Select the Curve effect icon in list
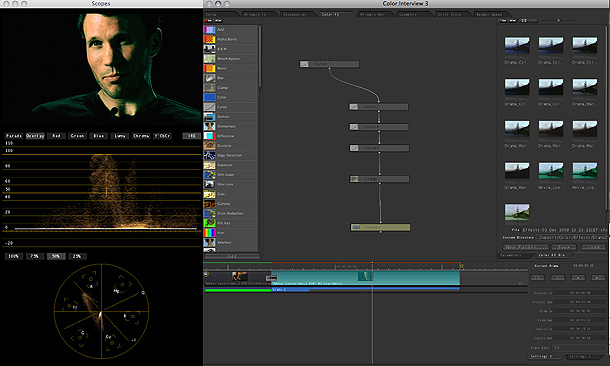 click(209, 107)
